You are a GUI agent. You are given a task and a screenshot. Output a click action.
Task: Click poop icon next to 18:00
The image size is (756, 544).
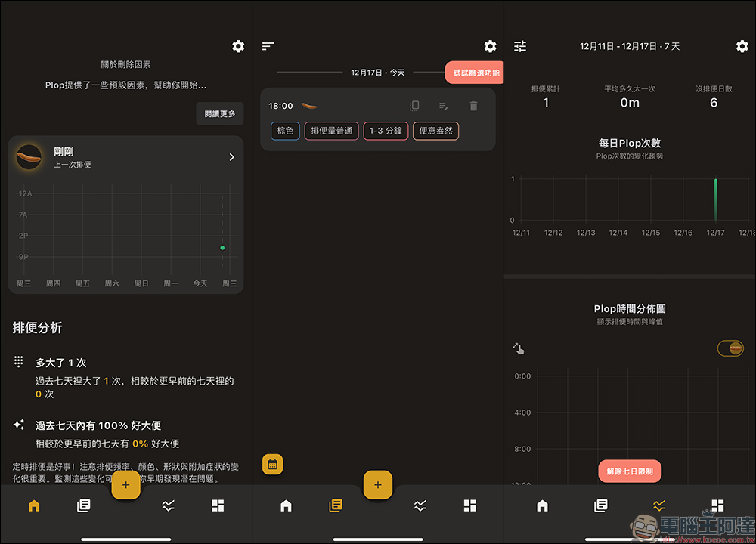tap(309, 106)
